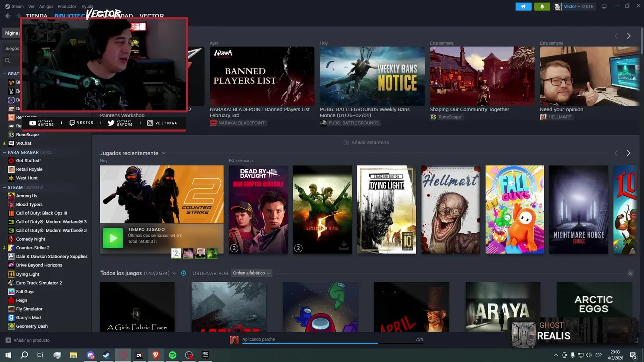The image size is (644, 362).
Task: Collapse the PARA GRABAR category
Action: coord(4,152)
